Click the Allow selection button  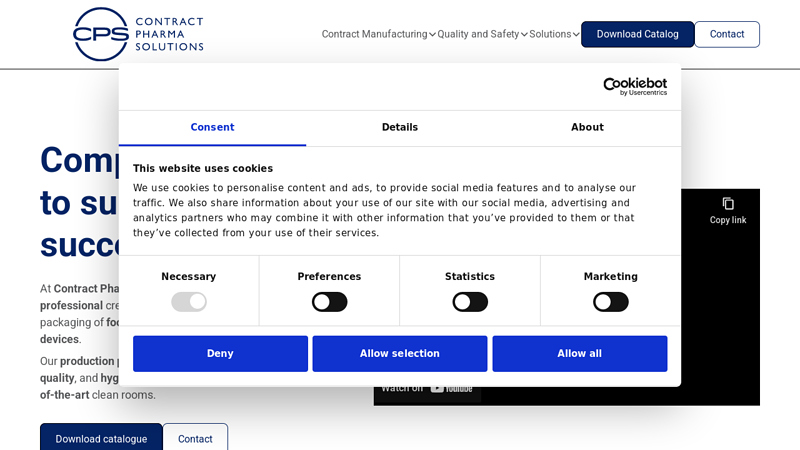pyautogui.click(x=400, y=354)
